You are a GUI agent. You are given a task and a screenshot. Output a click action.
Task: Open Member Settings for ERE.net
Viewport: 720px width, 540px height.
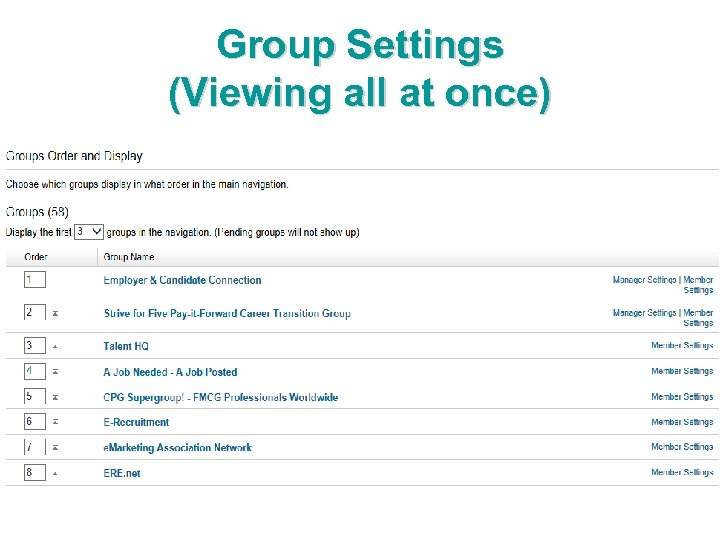(x=682, y=472)
